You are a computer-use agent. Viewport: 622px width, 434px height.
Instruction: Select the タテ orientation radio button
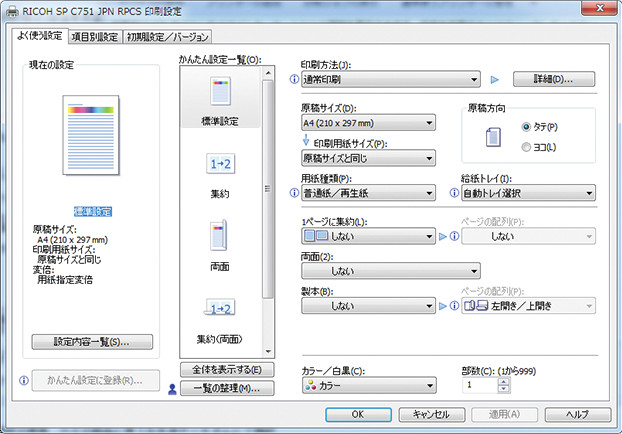527,127
